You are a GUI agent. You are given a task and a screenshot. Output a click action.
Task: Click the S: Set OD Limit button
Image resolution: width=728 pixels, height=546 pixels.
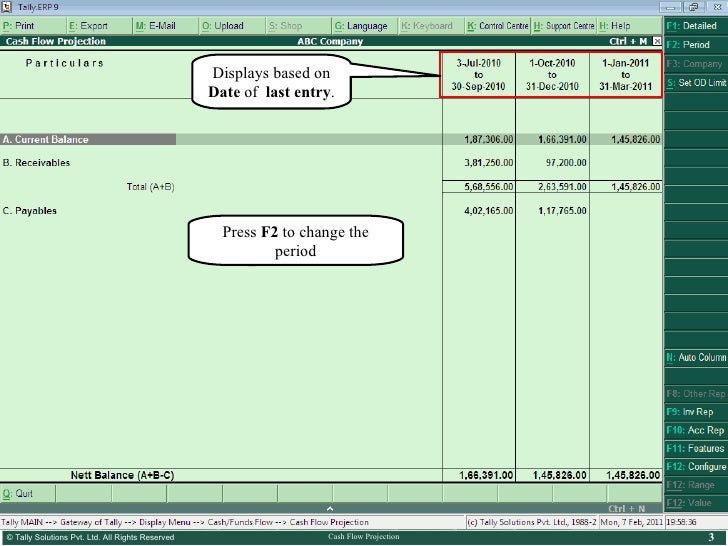point(696,83)
